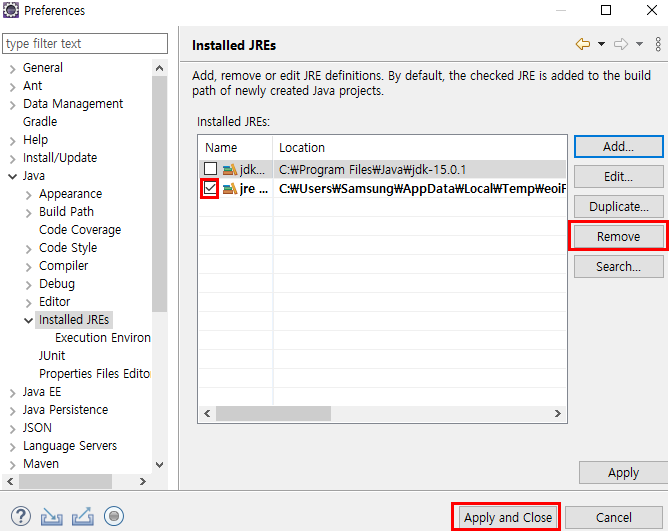Click the jre JRE library icon
This screenshot has height=531, width=669.
(x=230, y=189)
